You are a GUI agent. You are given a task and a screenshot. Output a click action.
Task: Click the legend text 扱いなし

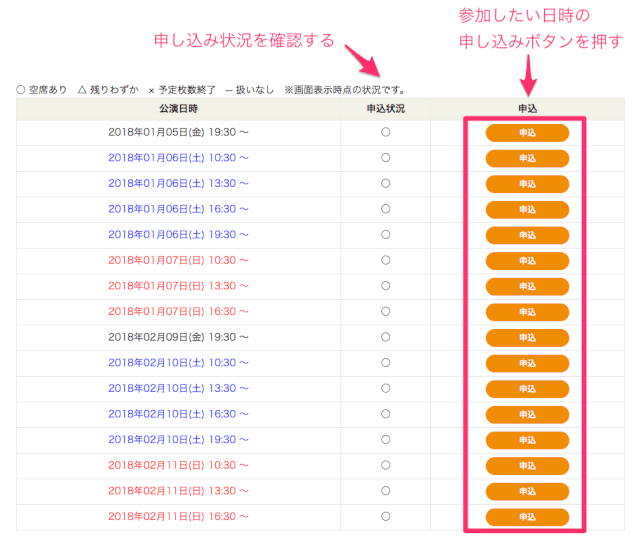(x=255, y=90)
